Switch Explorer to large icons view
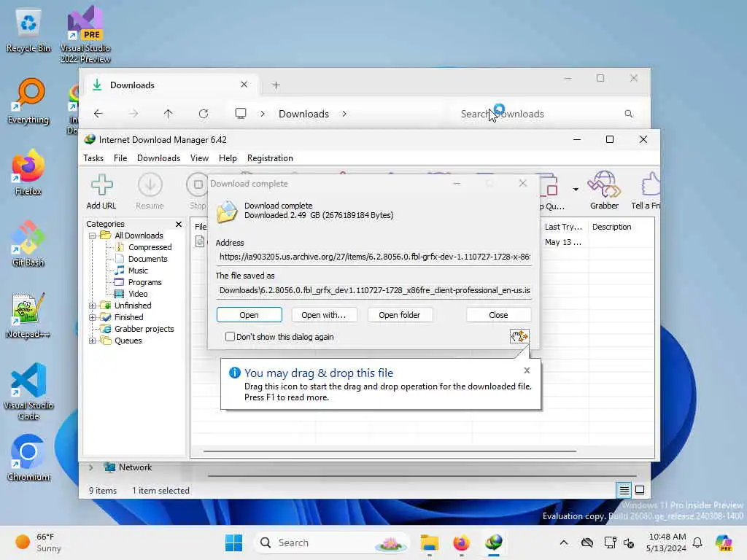This screenshot has height=560, width=747. point(640,489)
